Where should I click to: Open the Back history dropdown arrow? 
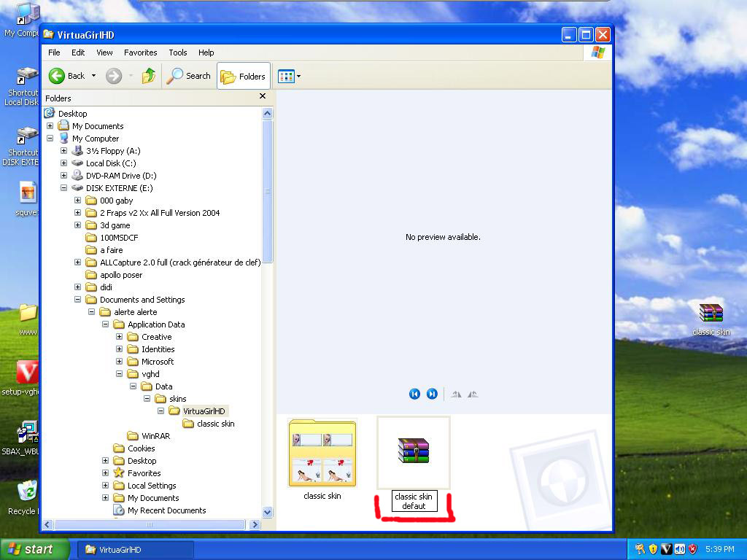point(94,76)
